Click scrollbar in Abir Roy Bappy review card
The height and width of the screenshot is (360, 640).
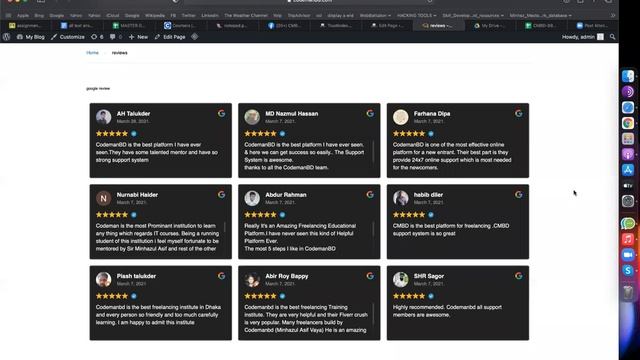click(x=373, y=314)
